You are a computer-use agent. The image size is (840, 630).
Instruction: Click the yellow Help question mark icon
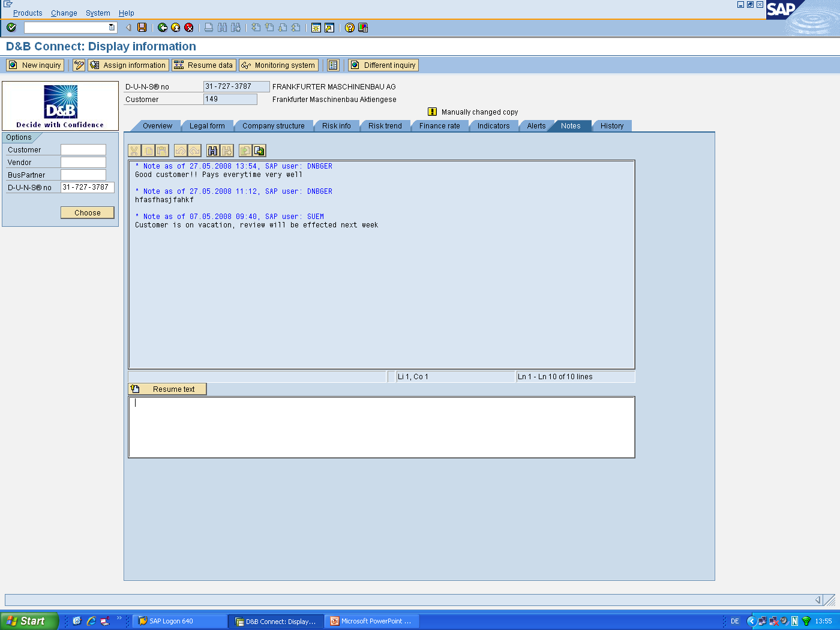pos(350,28)
